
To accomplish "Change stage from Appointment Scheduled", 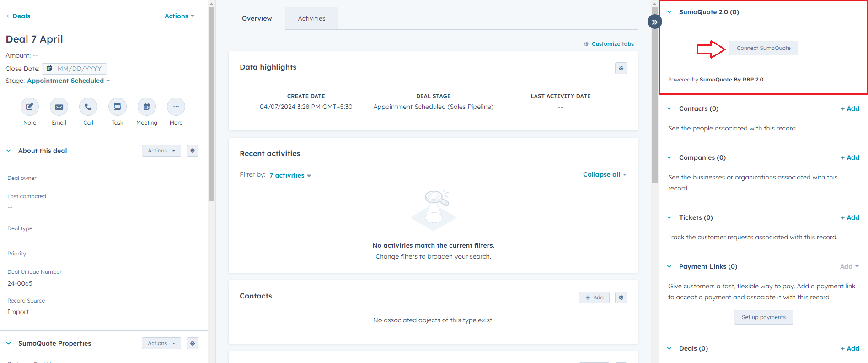I will coord(69,81).
